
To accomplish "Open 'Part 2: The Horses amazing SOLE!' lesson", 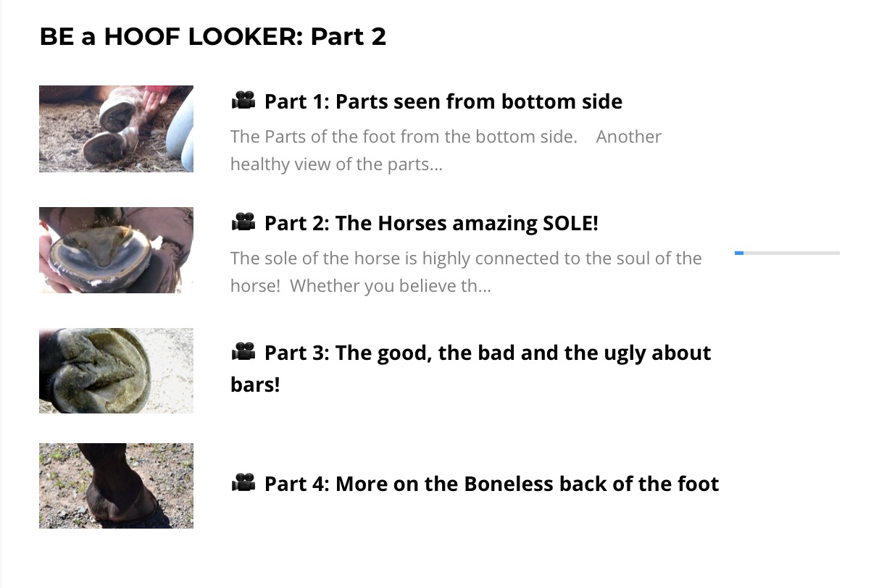I will point(431,223).
